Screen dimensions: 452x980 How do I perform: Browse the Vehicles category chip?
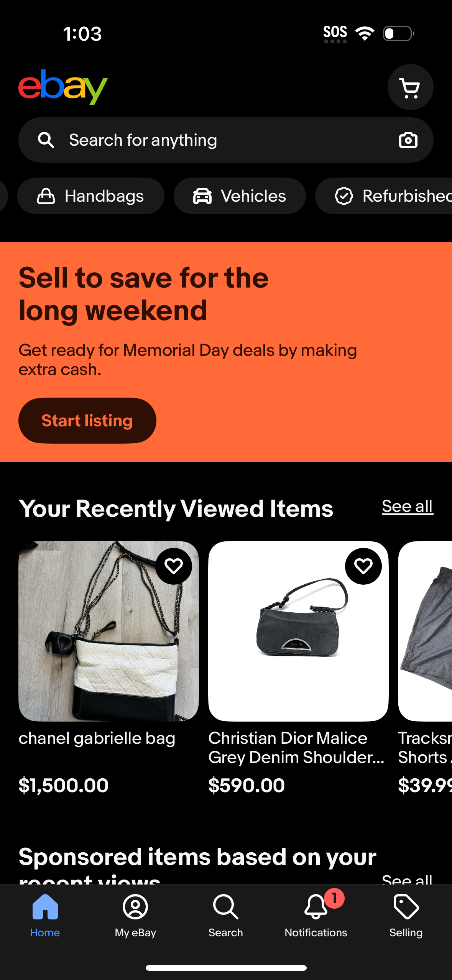point(240,196)
